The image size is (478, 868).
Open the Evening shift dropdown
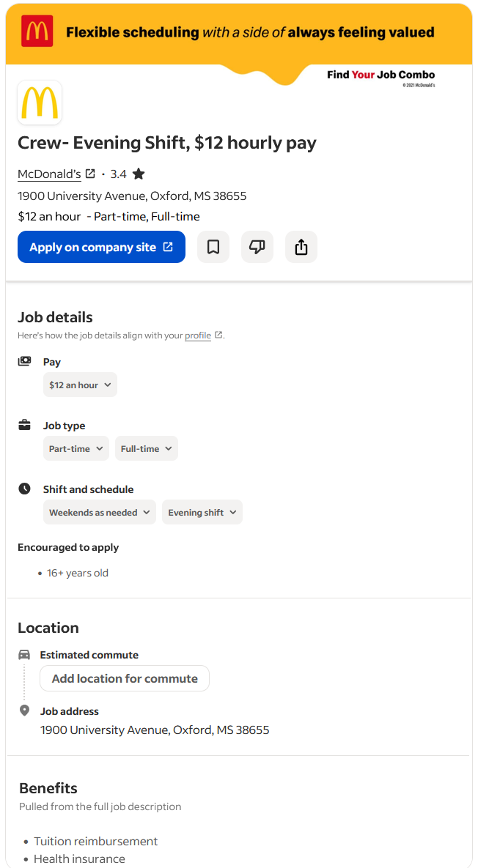point(202,512)
